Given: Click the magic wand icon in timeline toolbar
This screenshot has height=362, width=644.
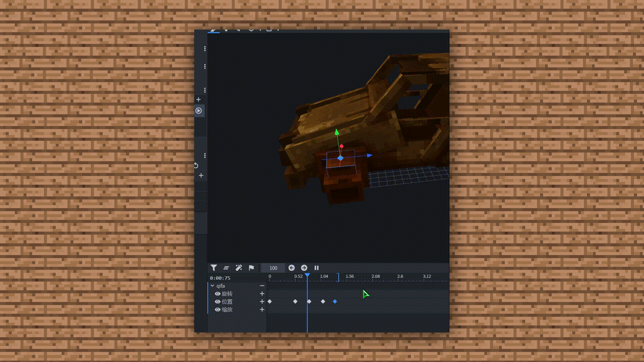Looking at the screenshot, I should 239,268.
